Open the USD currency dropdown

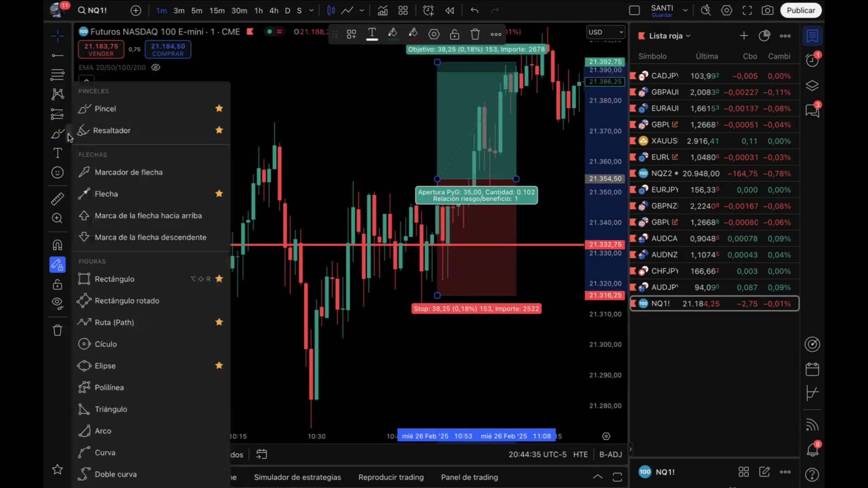[x=605, y=32]
